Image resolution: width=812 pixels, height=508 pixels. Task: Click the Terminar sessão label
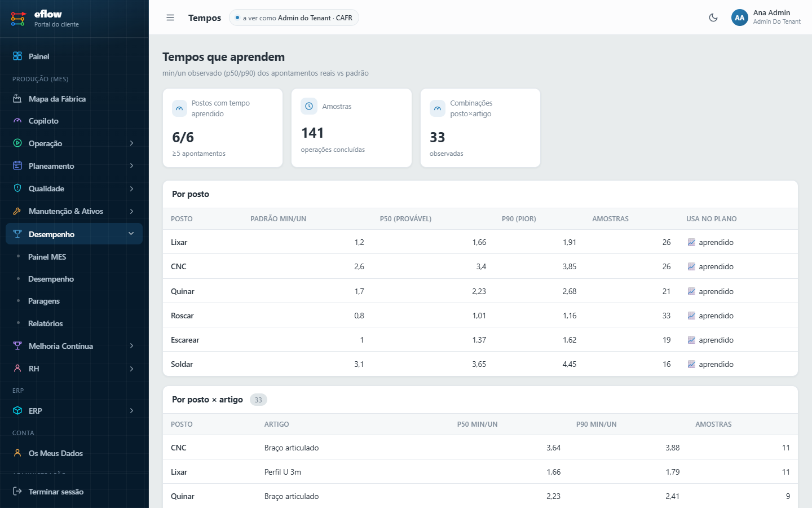click(x=56, y=492)
